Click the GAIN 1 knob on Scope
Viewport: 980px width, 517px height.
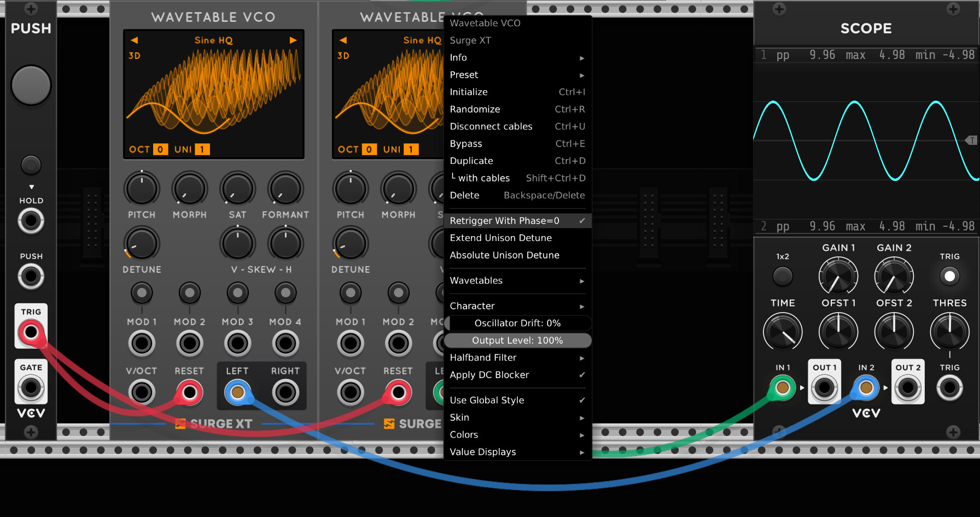pyautogui.click(x=838, y=276)
